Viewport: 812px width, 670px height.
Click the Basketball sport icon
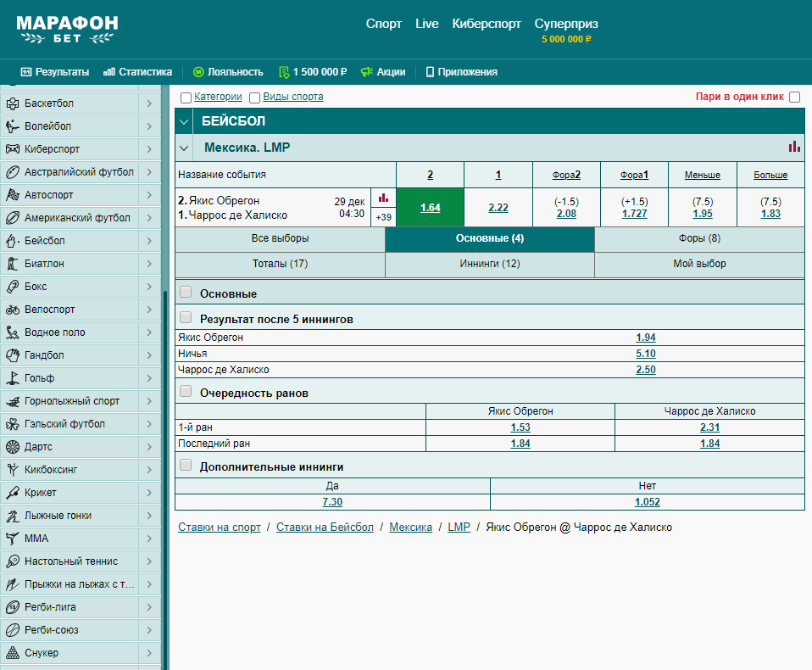click(x=13, y=103)
